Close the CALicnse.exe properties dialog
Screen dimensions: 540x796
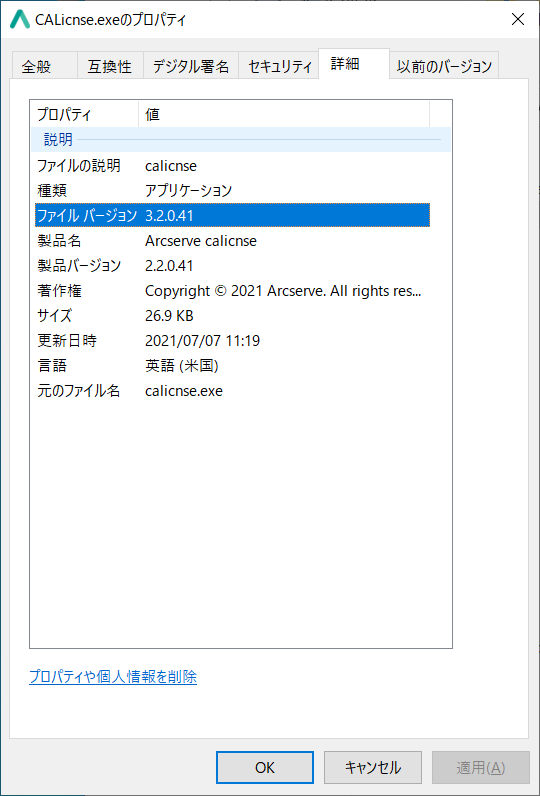click(x=517, y=19)
